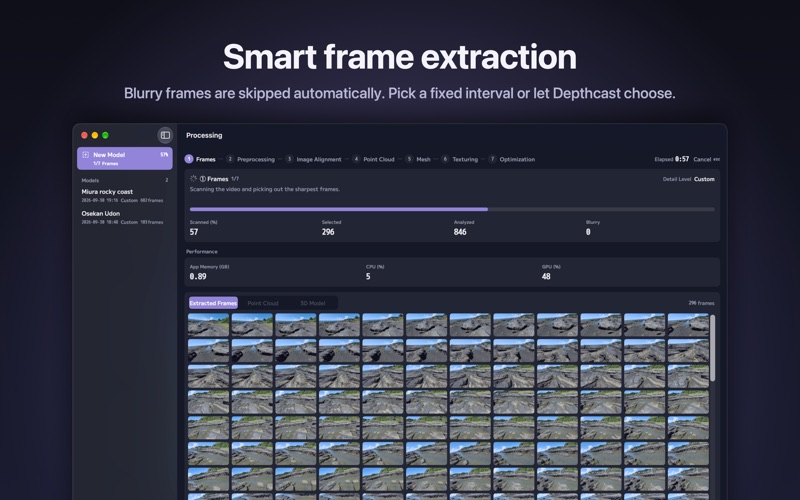800x500 pixels.
Task: Click the Selected value 296
Action: pos(328,232)
